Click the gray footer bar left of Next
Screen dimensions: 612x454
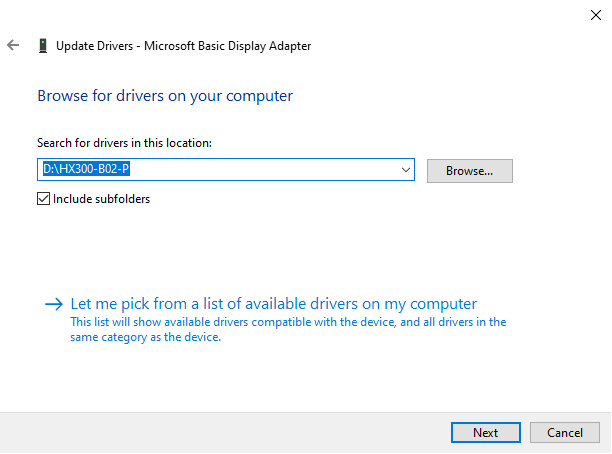[x=220, y=432]
